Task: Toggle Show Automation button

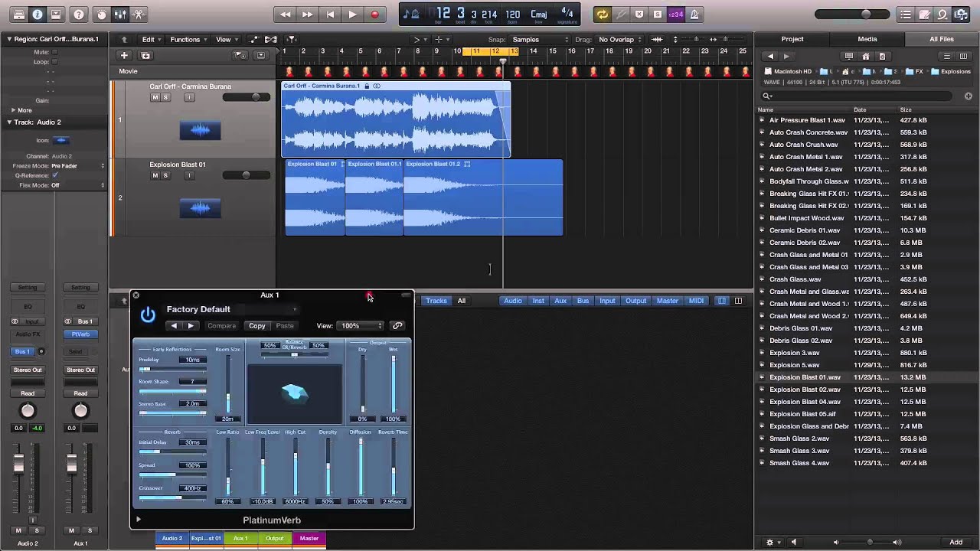Action: (253, 39)
